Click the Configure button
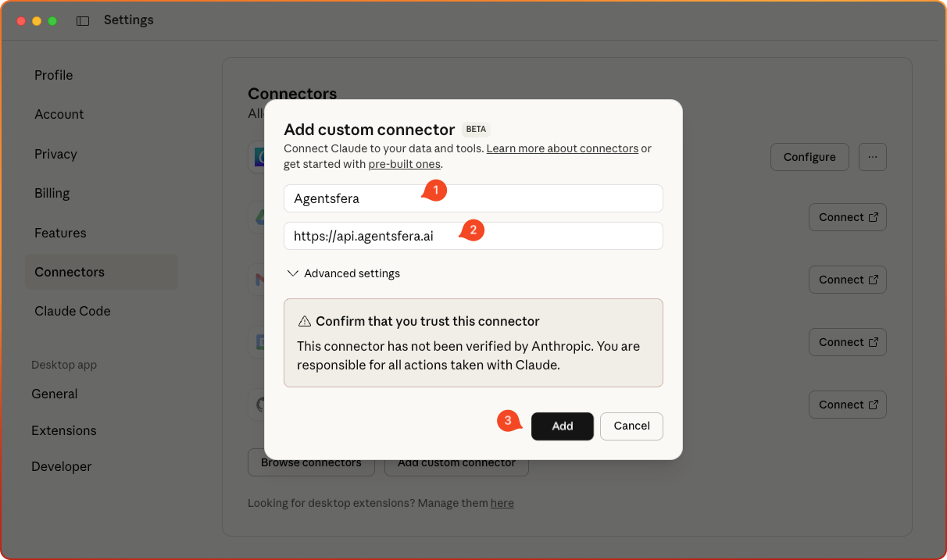This screenshot has width=947, height=560. coord(809,157)
